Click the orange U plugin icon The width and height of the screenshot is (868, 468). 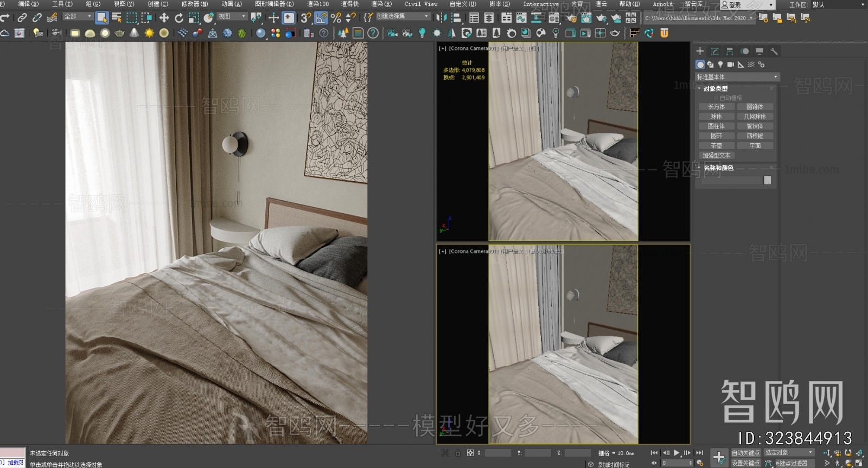(664, 33)
